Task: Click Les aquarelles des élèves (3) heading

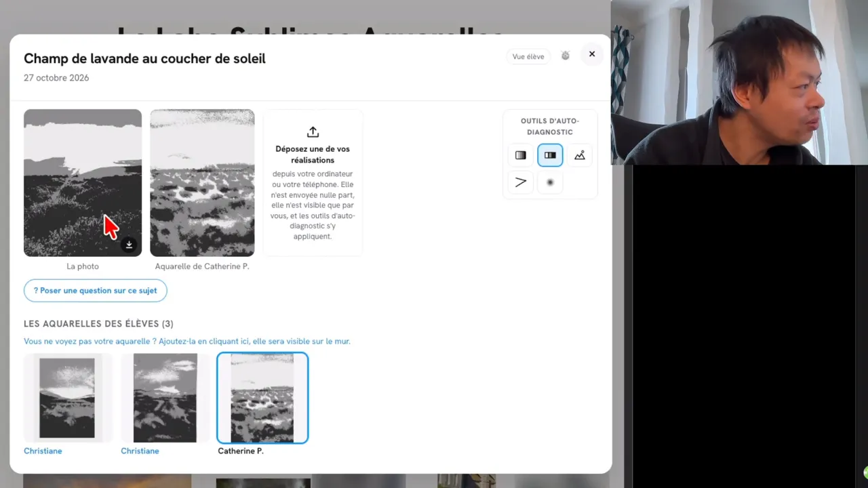Action: point(98,324)
